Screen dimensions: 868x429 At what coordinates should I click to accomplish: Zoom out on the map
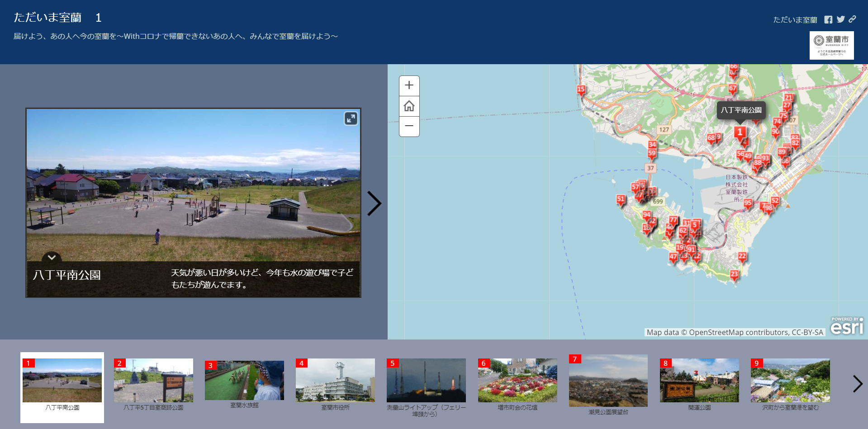pyautogui.click(x=409, y=126)
